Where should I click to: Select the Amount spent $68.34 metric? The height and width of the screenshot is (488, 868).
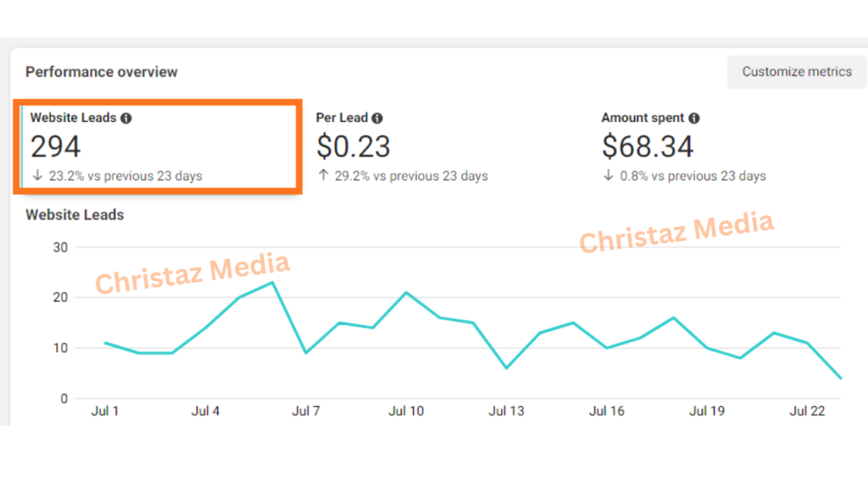pos(683,147)
